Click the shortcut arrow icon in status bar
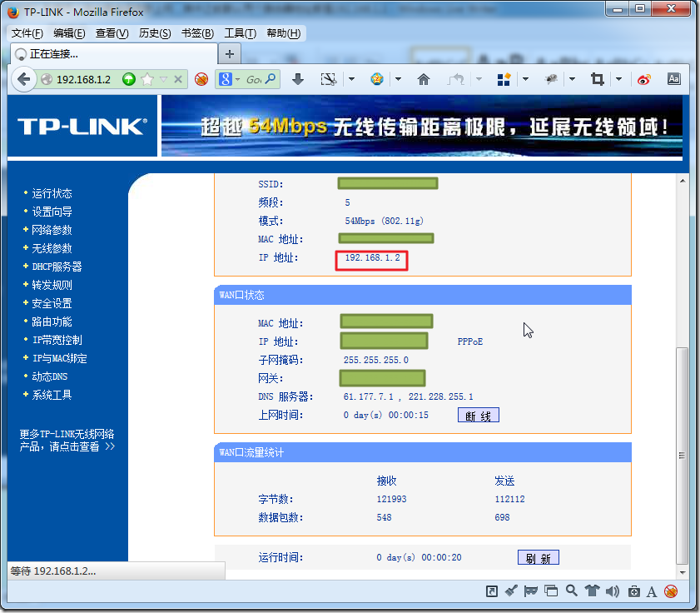The width and height of the screenshot is (700, 613). (492, 591)
